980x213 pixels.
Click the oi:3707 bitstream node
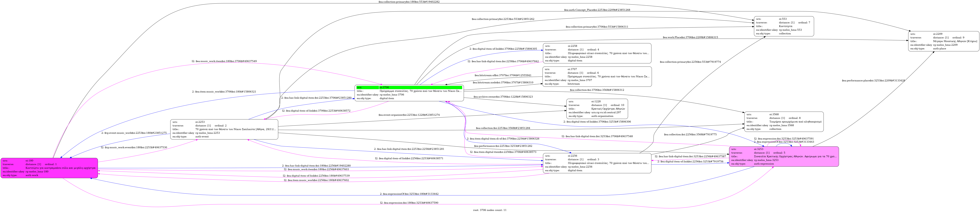[x=597, y=76]
